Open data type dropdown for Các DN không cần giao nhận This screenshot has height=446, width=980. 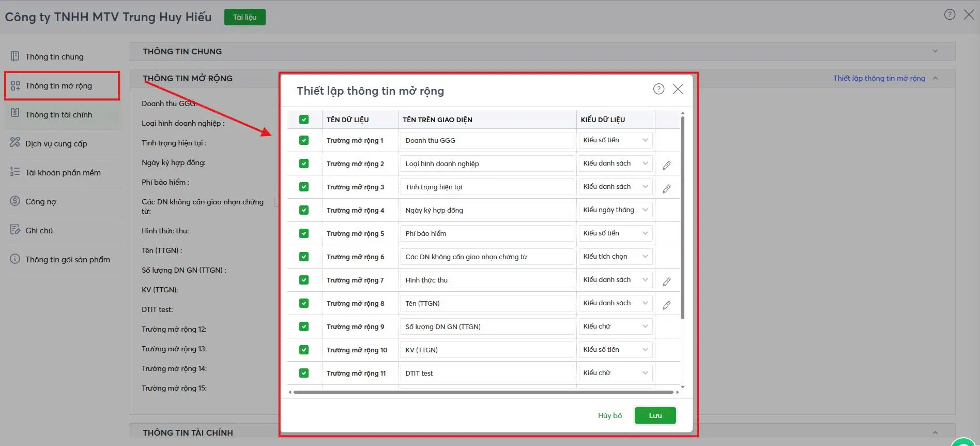coord(616,257)
